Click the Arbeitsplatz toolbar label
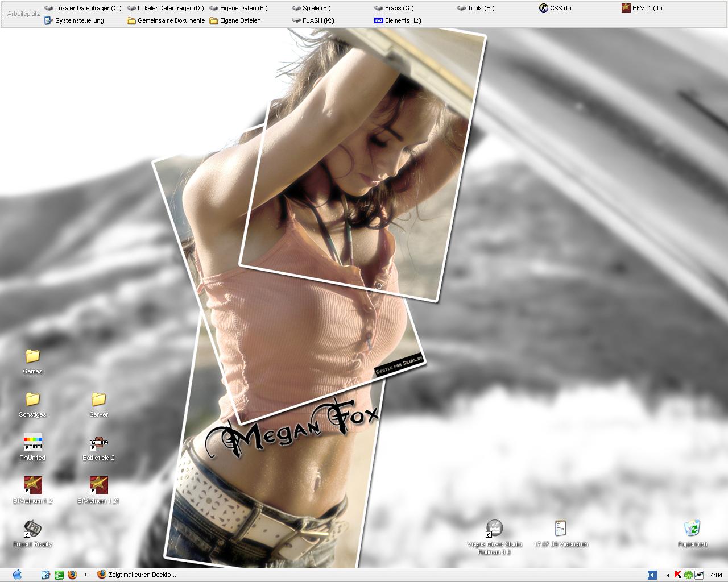Viewport: 728px width, 582px height. (23, 13)
